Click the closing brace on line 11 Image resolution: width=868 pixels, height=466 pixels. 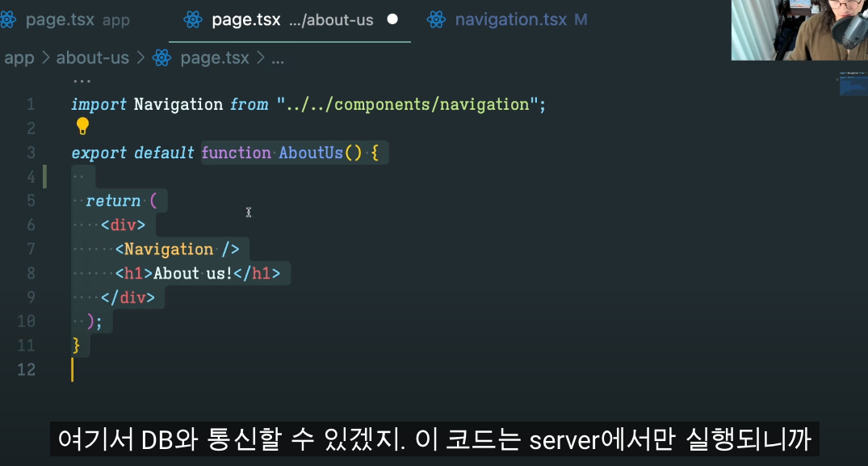point(77,346)
